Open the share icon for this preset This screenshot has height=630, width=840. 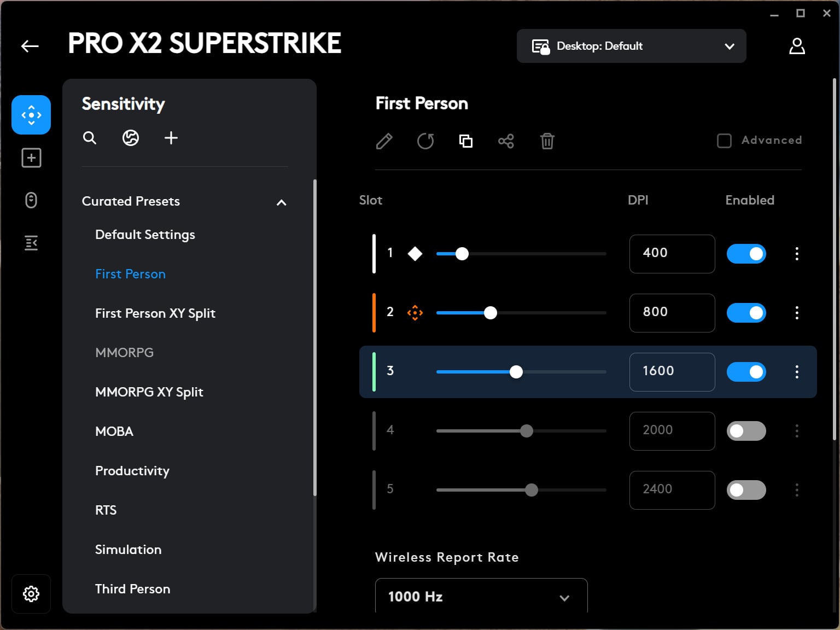click(x=506, y=141)
